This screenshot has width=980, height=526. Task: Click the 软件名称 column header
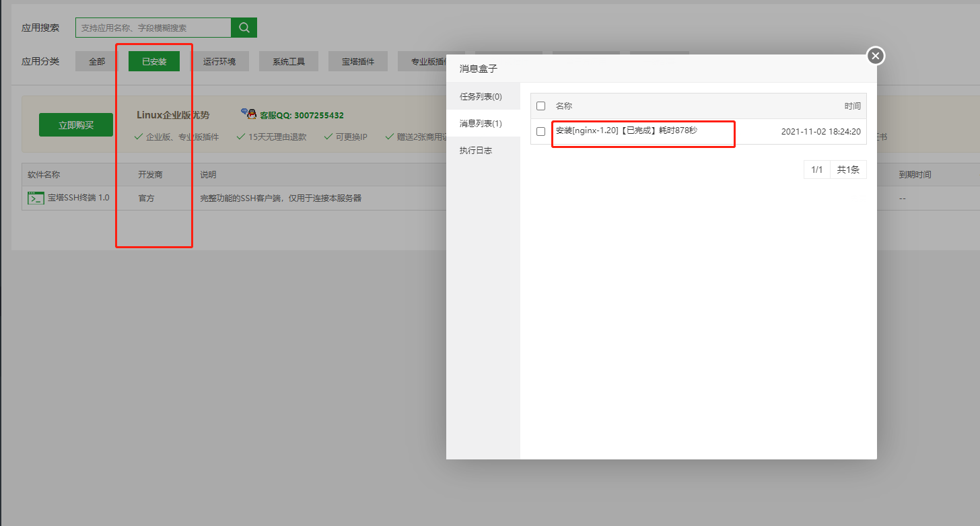click(x=44, y=174)
